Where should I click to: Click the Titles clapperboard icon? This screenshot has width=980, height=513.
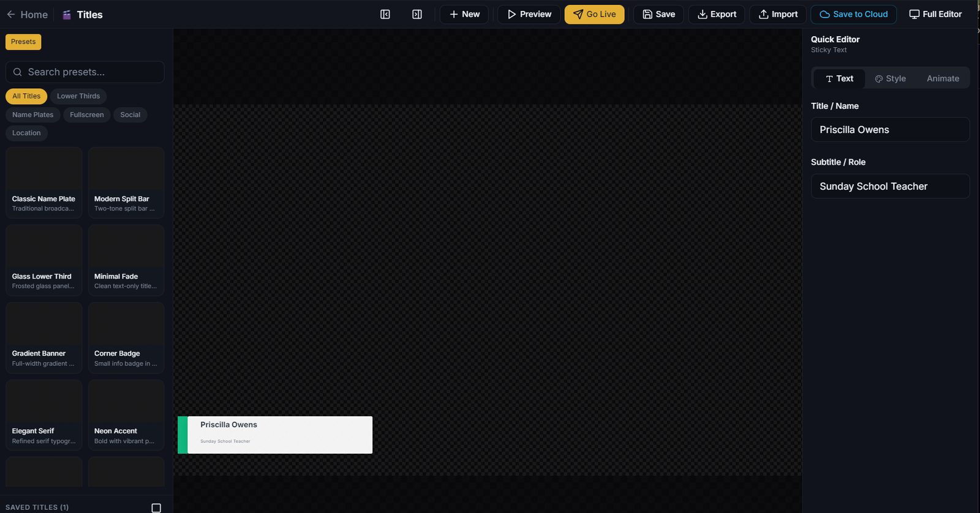[67, 15]
